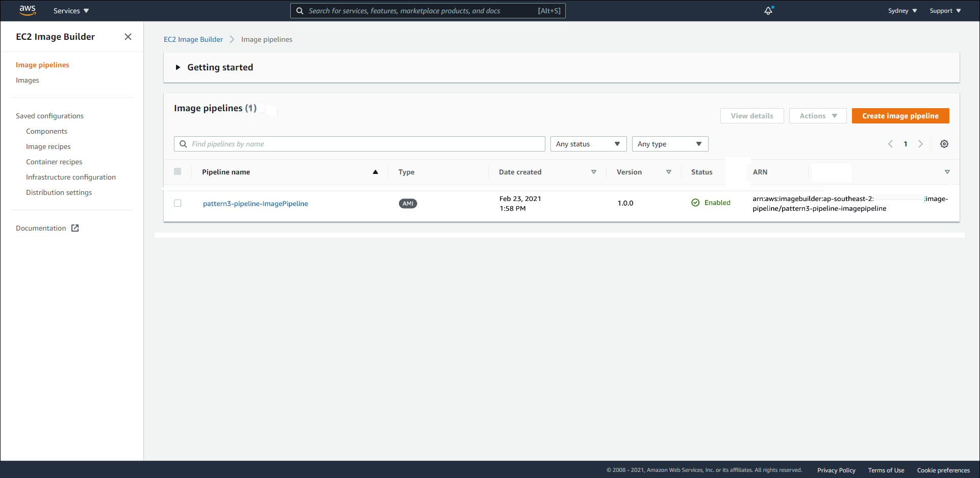Open the notifications bell
The image size is (980, 478).
point(768,11)
